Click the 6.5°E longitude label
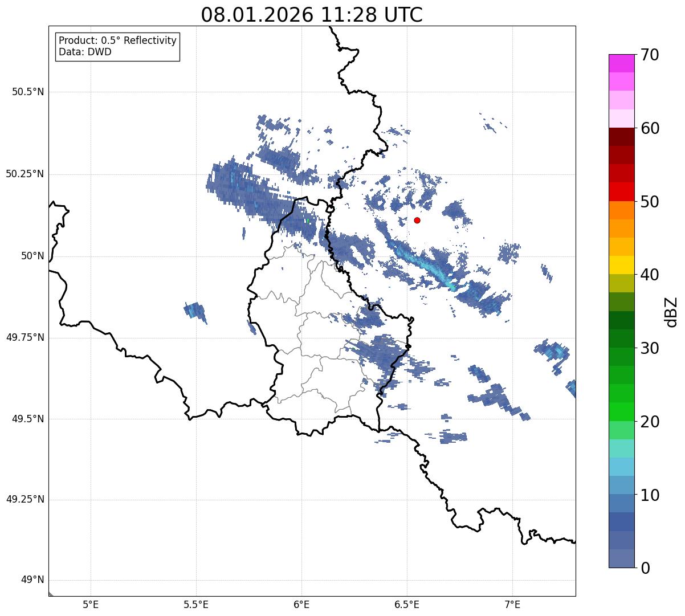 tap(407, 605)
